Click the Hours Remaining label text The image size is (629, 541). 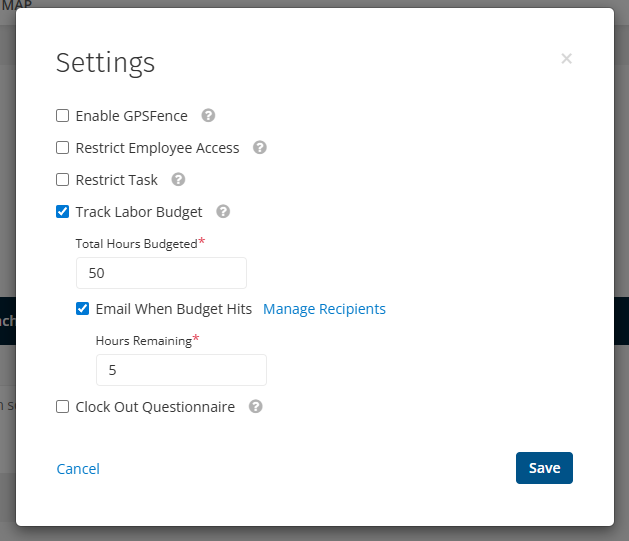(143, 341)
